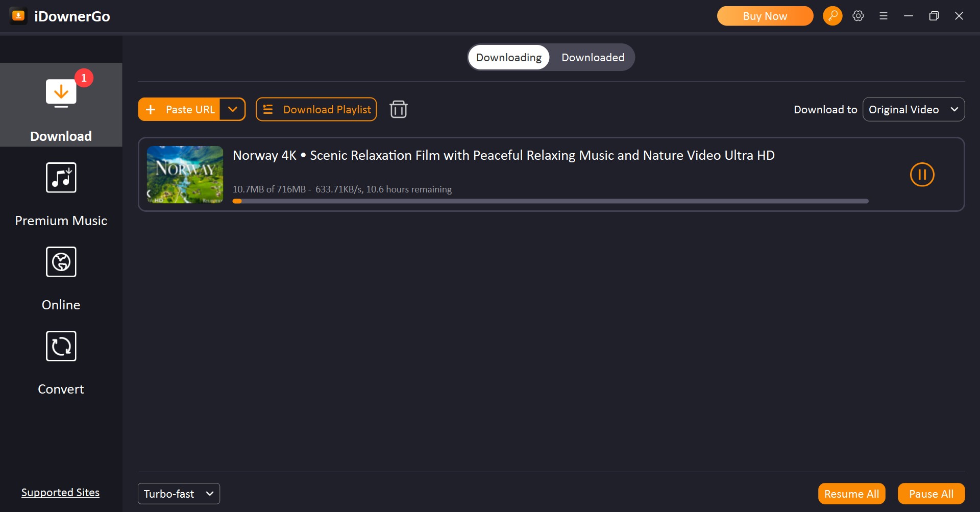Click the Download Playlist button
This screenshot has width=980, height=512.
coord(316,109)
